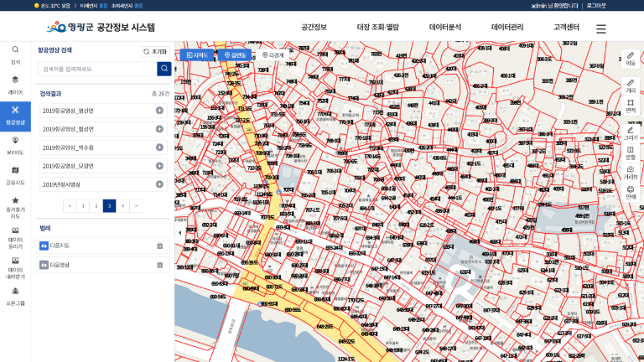The image size is (644, 362).
Task: Select the 거리 distance measurement tool
Action: coord(631,85)
